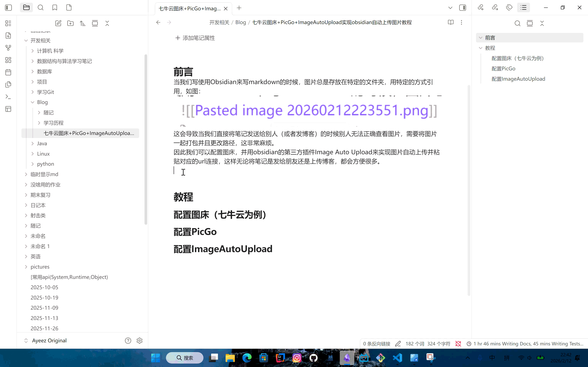Viewport: 588px width, 367px height.
Task: Collapse the 教程 outline heading
Action: (x=480, y=48)
